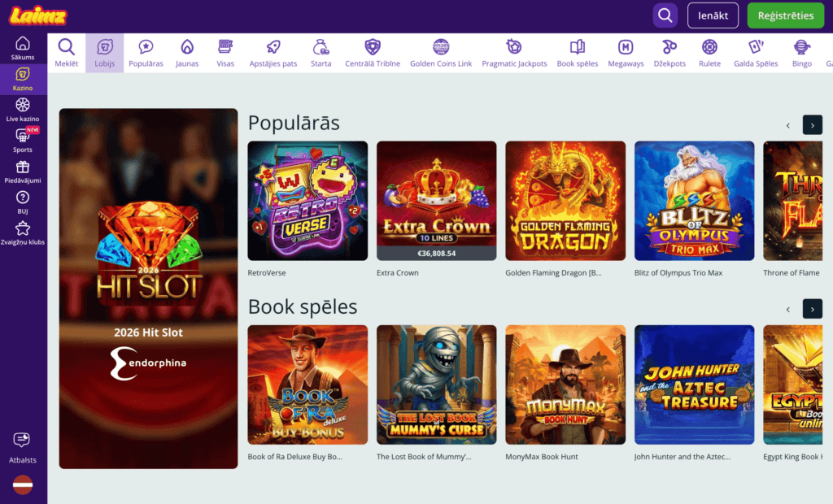Open Apstājies pats category
Image resolution: width=833 pixels, height=504 pixels.
pos(273,53)
